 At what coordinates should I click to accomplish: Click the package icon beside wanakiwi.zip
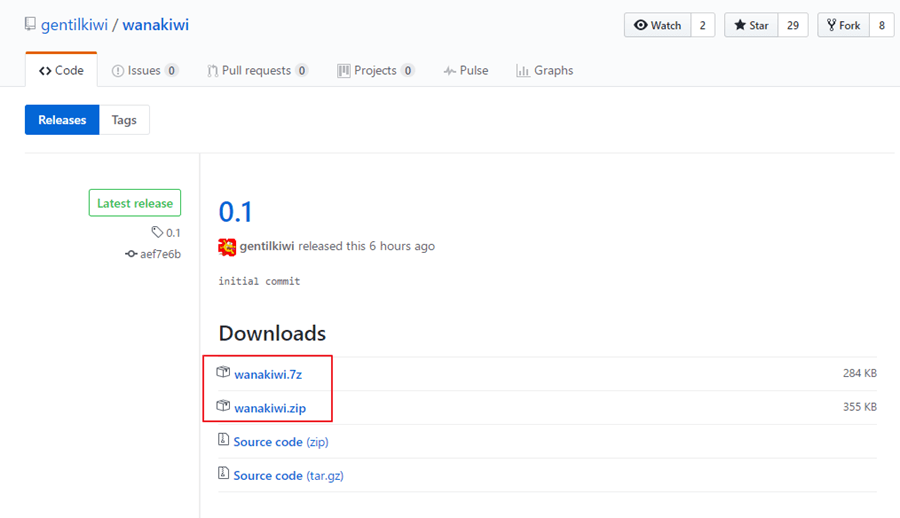click(x=223, y=406)
